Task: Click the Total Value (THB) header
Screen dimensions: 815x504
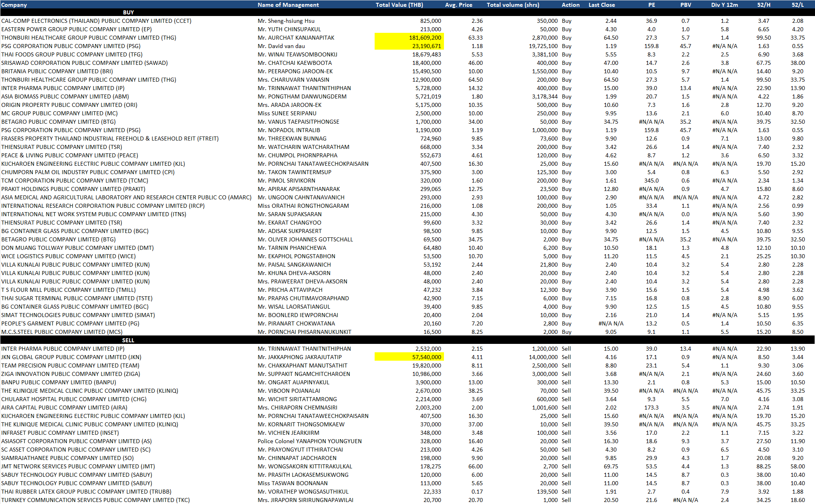Action: pos(399,5)
